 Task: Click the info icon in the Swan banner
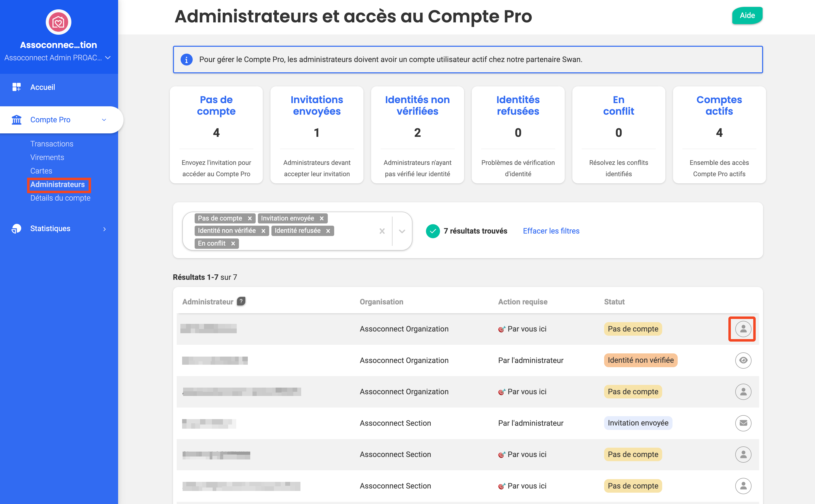coord(186,60)
